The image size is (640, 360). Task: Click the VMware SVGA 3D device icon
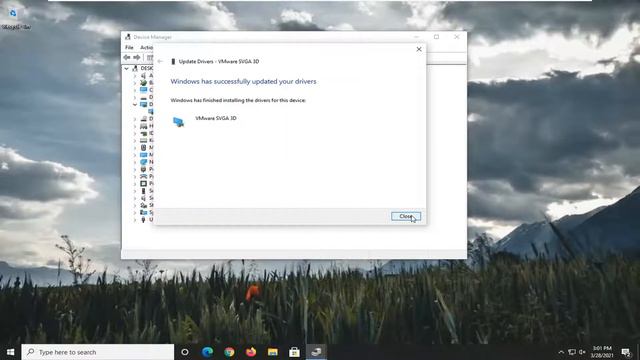point(178,122)
